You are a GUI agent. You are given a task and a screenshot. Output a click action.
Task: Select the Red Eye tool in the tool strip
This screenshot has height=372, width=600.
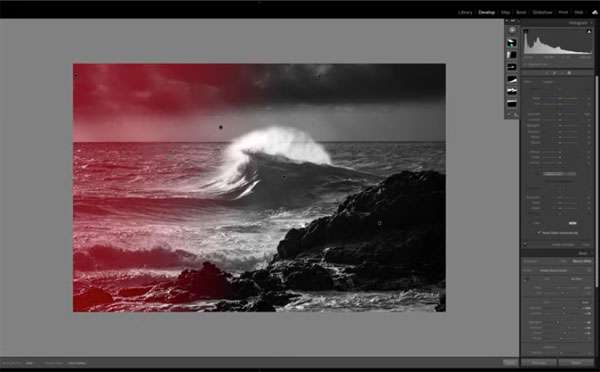tap(562, 73)
